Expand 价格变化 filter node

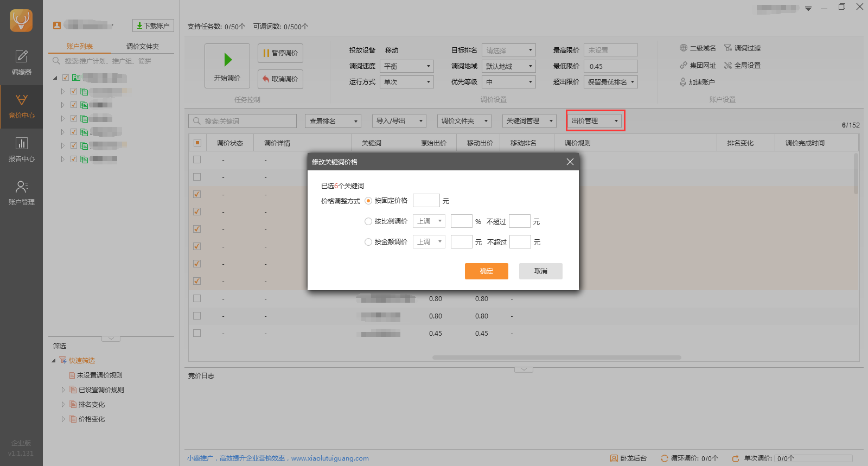click(x=63, y=419)
